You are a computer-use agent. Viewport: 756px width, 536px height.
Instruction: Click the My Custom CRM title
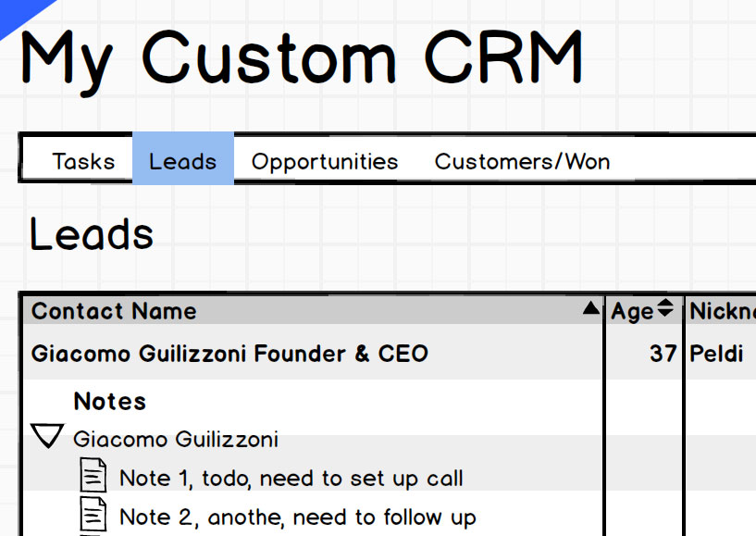pos(302,57)
